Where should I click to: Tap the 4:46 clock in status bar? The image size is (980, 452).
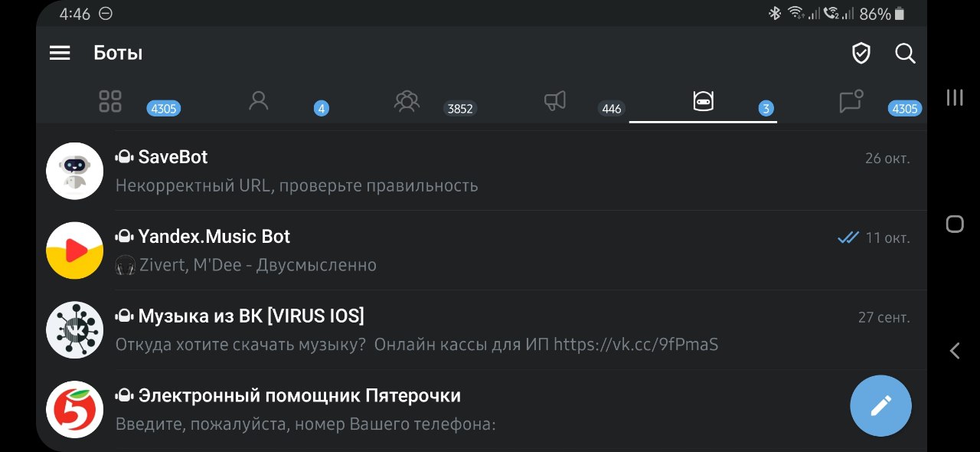coord(75,14)
